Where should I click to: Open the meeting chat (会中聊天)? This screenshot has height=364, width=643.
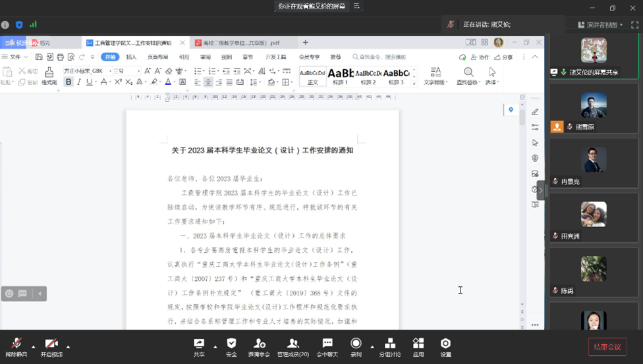pyautogui.click(x=327, y=346)
